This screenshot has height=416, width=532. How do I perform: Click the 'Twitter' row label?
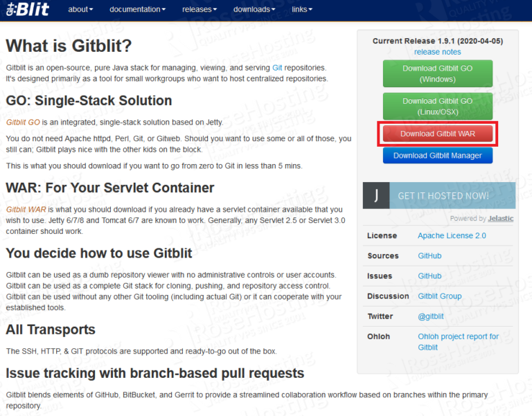click(380, 316)
